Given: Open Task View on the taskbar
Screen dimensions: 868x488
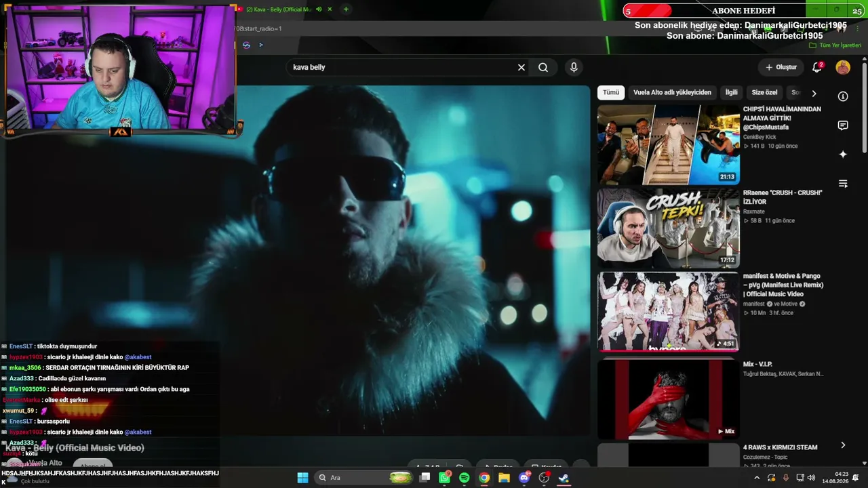Looking at the screenshot, I should pyautogui.click(x=425, y=478).
